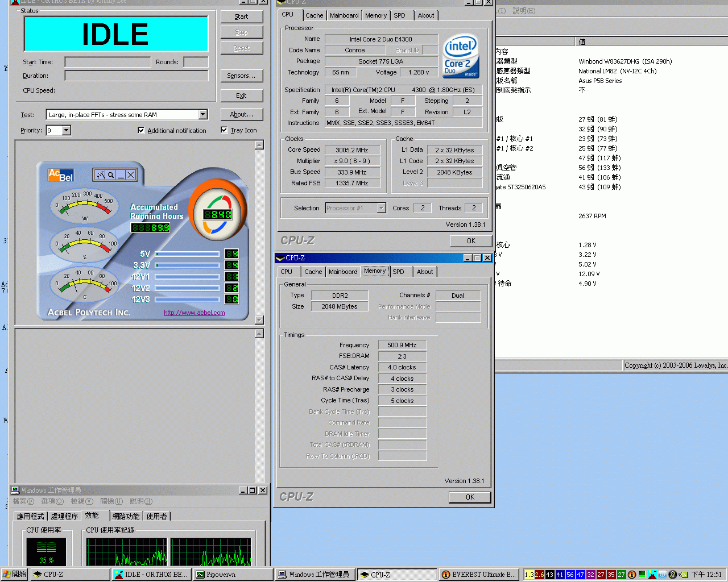The width and height of the screenshot is (728, 582).
Task: Click the first CPU-Z taskbar button
Action: tap(69, 575)
